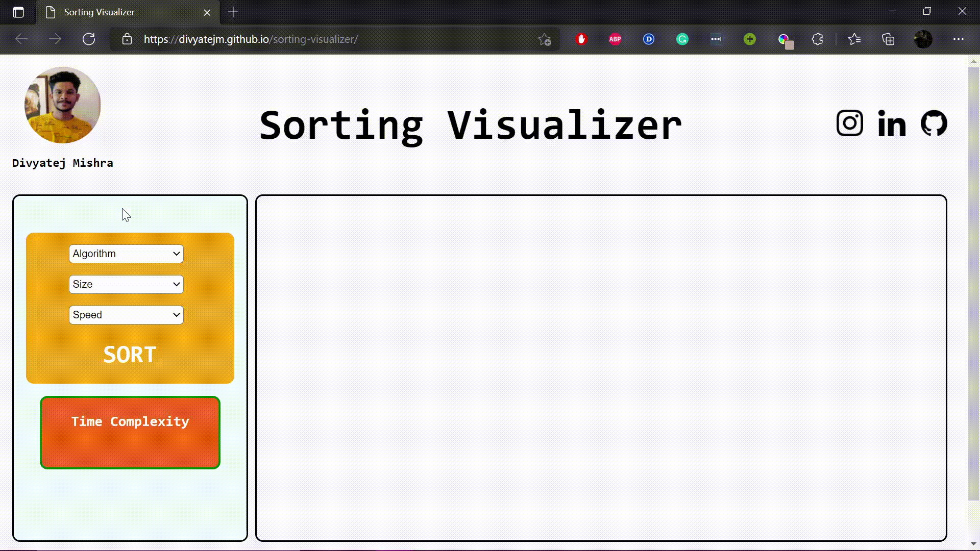
Task: Open the Size dropdown
Action: [126, 284]
